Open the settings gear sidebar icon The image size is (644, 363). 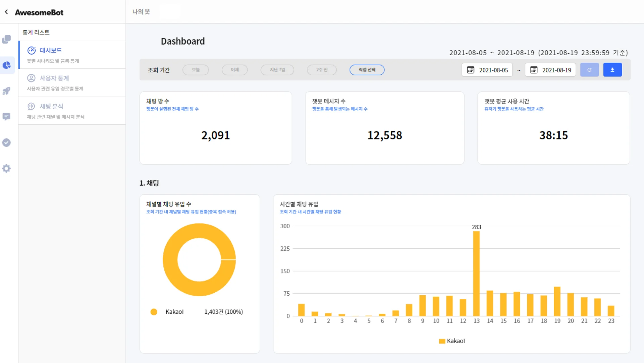click(6, 168)
